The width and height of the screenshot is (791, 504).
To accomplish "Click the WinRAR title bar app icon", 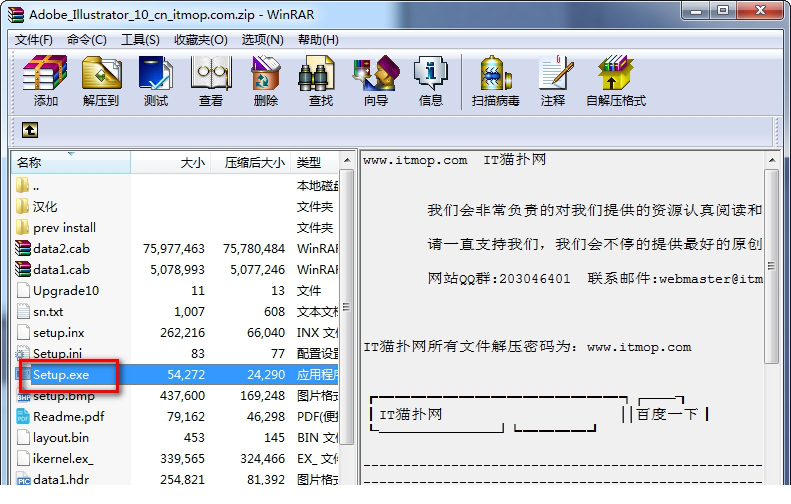I will click(x=16, y=14).
